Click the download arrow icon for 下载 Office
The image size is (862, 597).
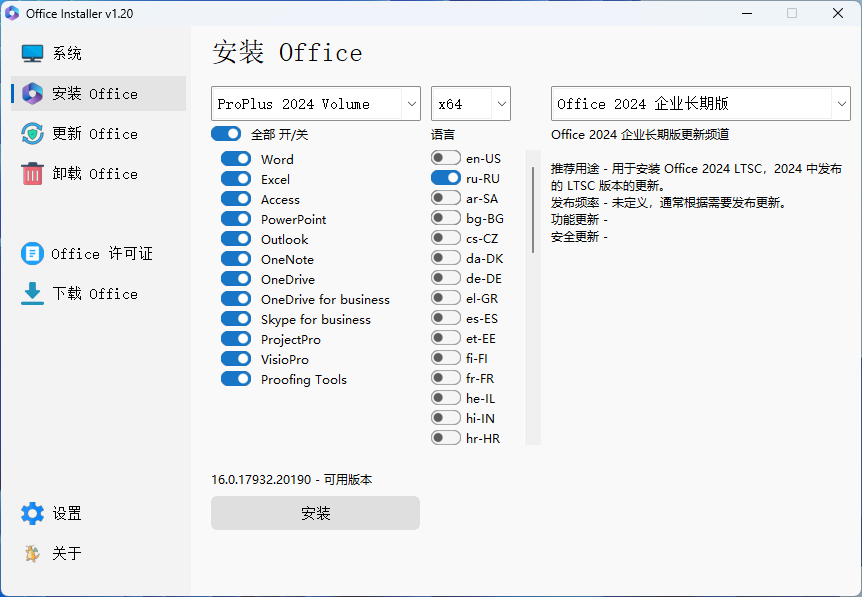pyautogui.click(x=32, y=294)
